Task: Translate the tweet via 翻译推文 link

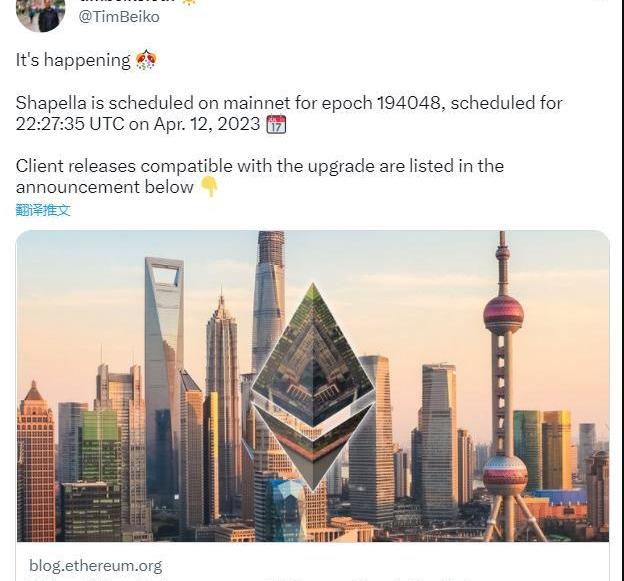Action: pos(43,210)
